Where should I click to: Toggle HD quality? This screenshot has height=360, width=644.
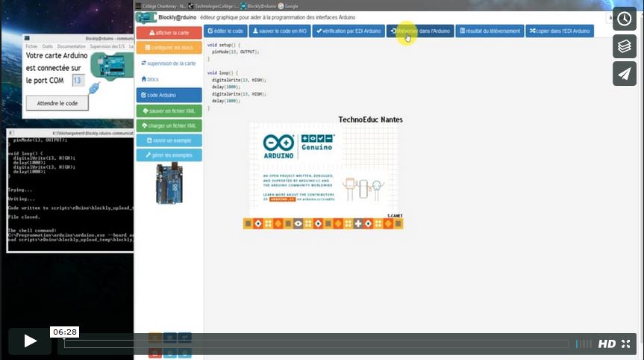pyautogui.click(x=606, y=344)
